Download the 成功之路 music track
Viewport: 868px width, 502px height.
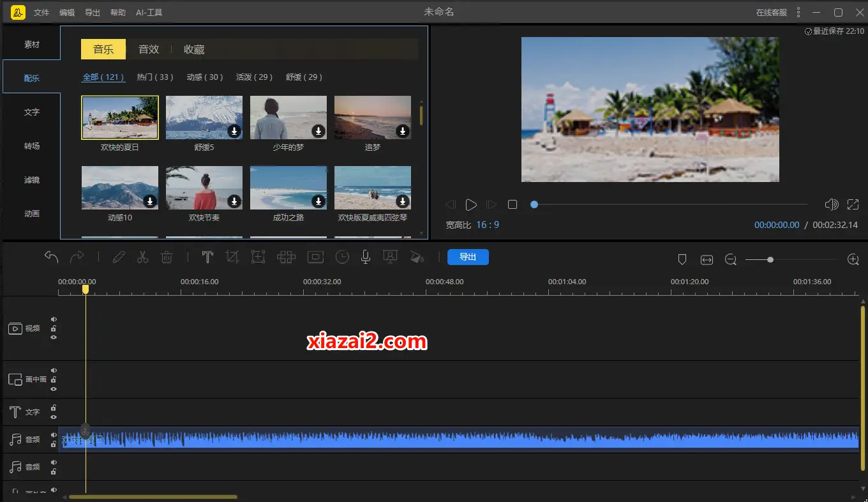tap(318, 201)
